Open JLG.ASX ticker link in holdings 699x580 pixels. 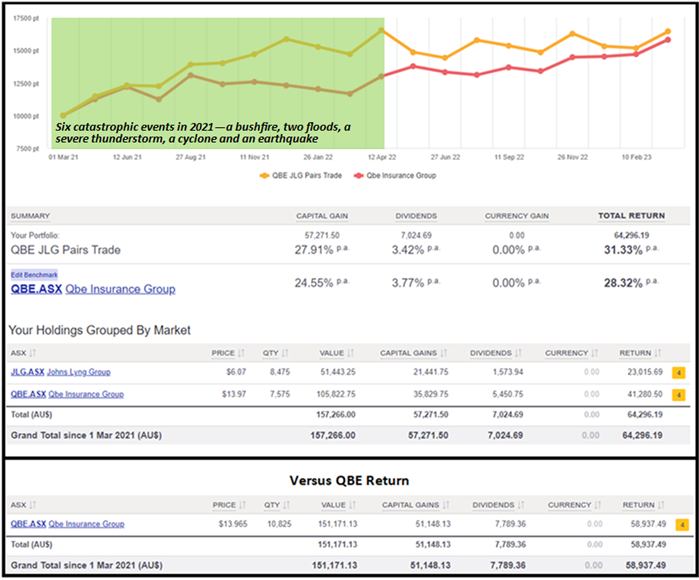click(x=27, y=371)
